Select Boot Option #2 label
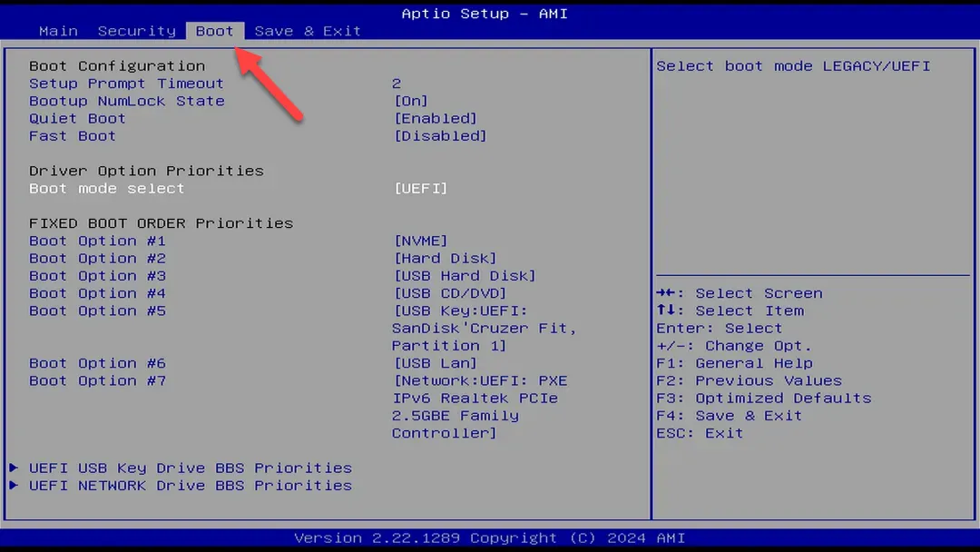This screenshot has width=980, height=552. click(97, 258)
